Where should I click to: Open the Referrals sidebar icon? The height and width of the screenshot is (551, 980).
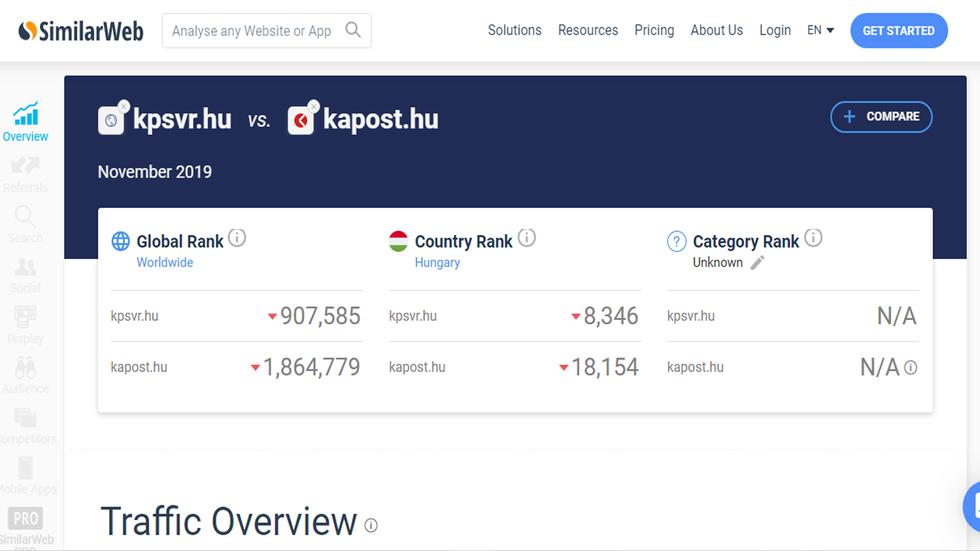26,166
